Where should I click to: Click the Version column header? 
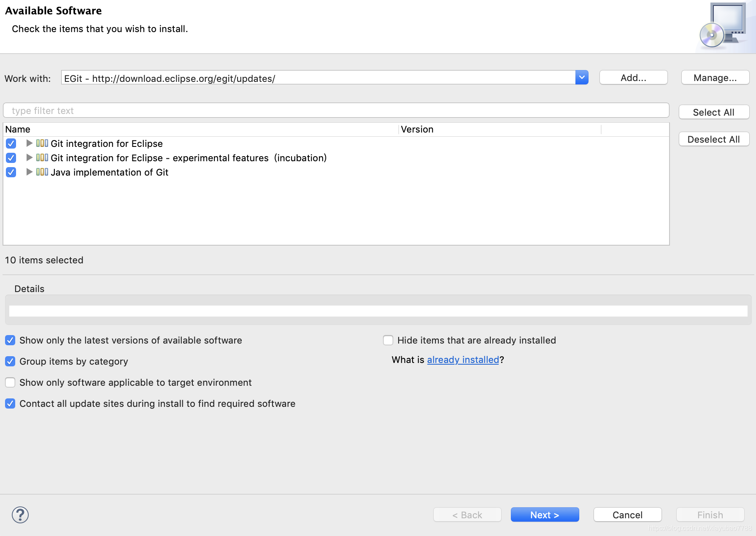point(500,129)
